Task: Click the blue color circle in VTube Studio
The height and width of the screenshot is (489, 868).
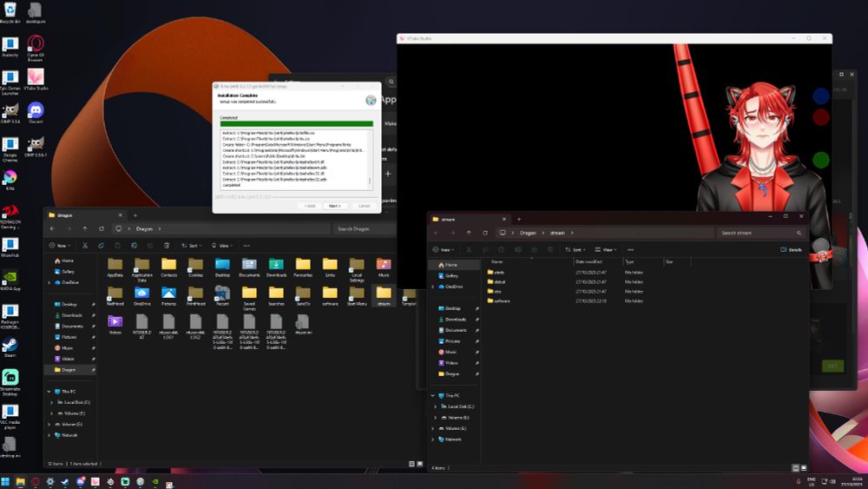Action: [x=821, y=96]
